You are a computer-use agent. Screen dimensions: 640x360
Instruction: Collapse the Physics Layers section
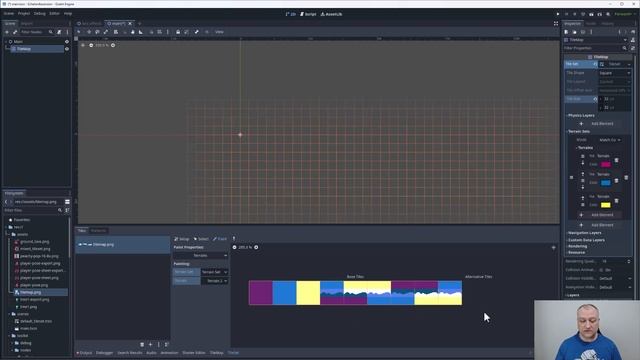(x=581, y=116)
